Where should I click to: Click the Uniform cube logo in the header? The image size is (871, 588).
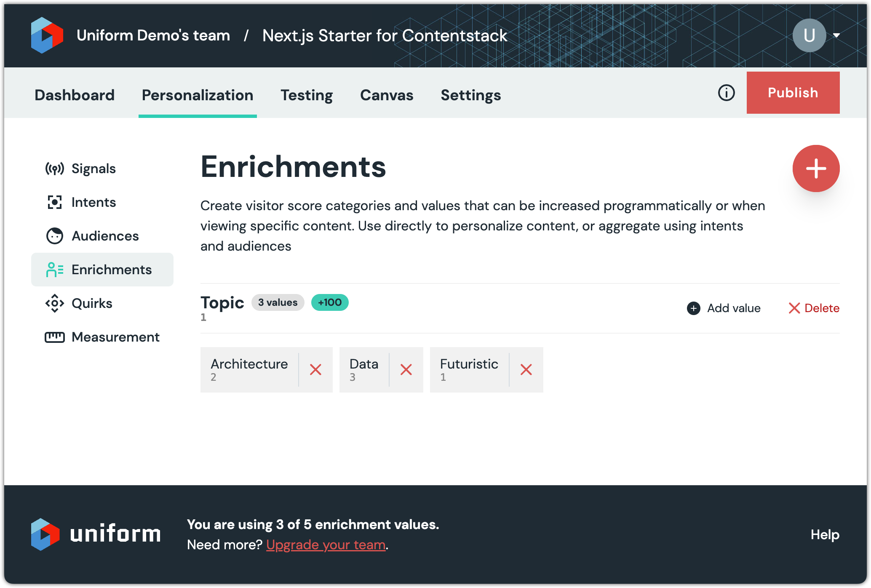point(47,35)
